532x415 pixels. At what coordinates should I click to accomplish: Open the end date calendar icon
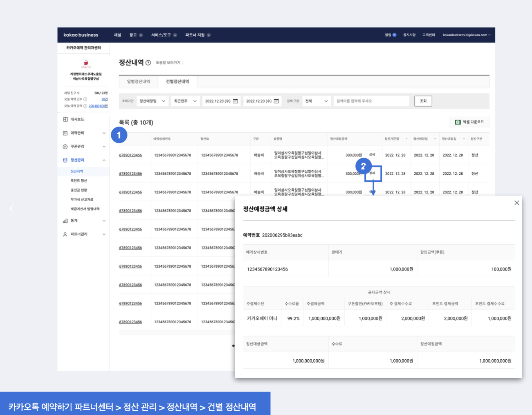(276, 101)
